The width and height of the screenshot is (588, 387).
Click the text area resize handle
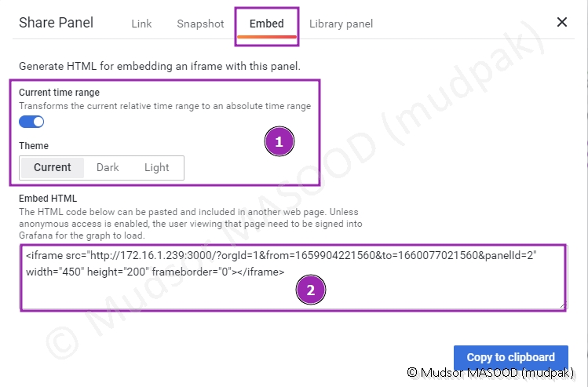(562, 305)
